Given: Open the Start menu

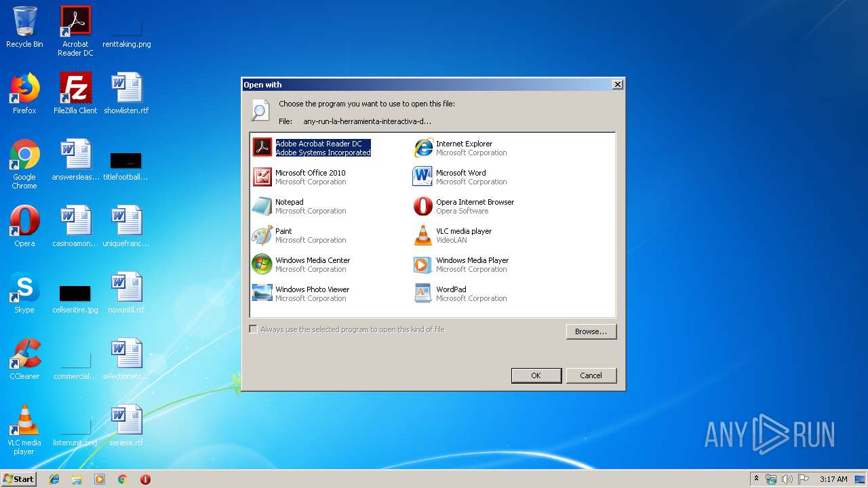Looking at the screenshot, I should coord(19,479).
